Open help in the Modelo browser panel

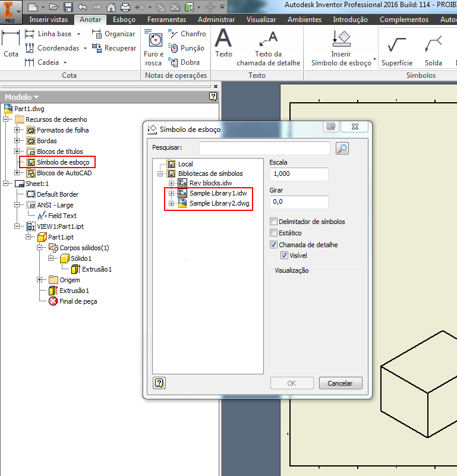(x=213, y=96)
